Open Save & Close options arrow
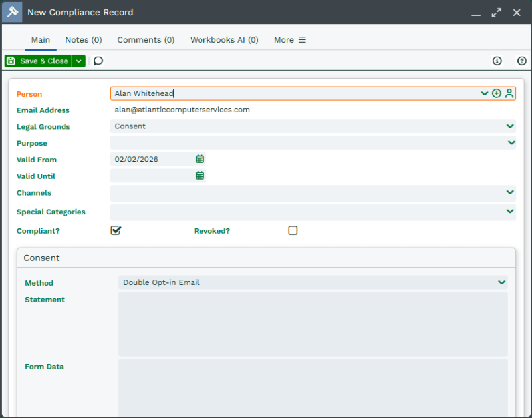The height and width of the screenshot is (418, 532). tap(79, 61)
